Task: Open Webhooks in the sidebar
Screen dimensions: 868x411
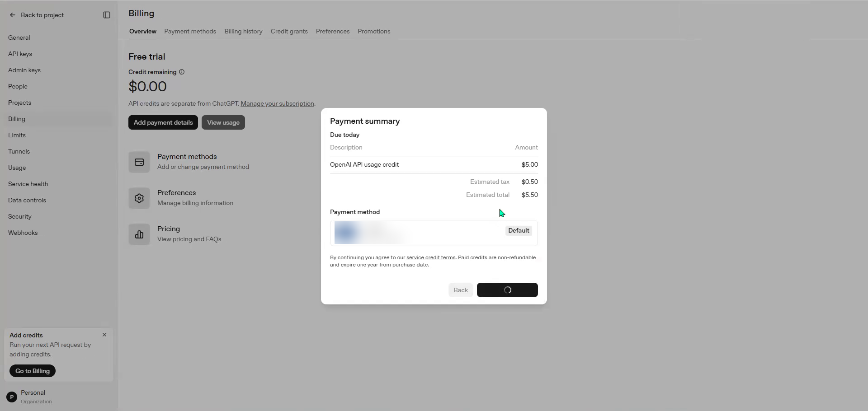Action: pos(59,233)
